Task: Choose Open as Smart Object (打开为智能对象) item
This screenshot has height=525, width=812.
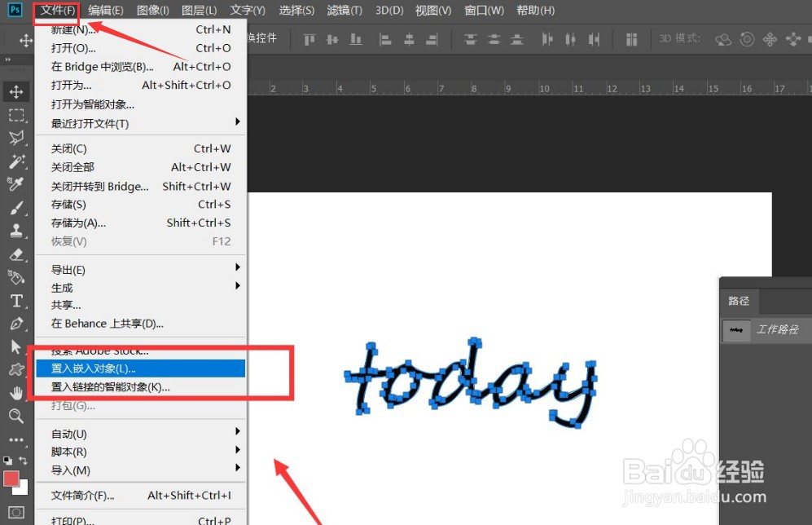Action: [141, 104]
